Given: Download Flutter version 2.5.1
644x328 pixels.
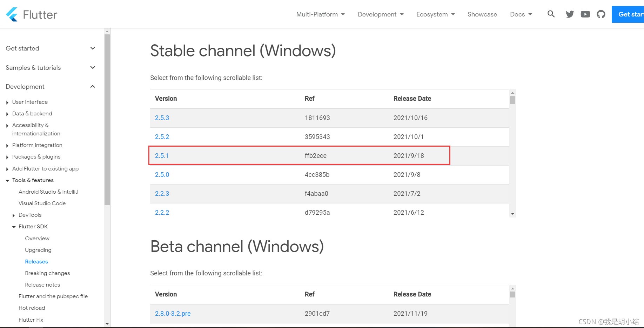Looking at the screenshot, I should 162,155.
